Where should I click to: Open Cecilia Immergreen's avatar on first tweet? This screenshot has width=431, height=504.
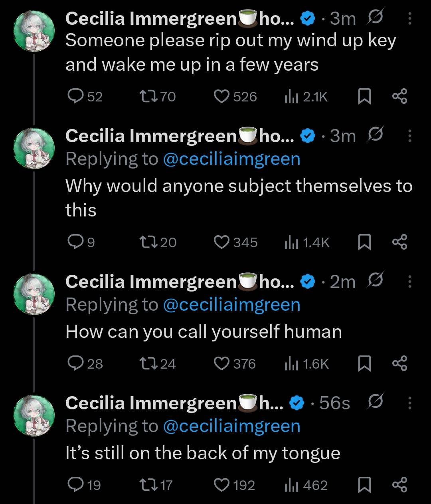(x=34, y=31)
